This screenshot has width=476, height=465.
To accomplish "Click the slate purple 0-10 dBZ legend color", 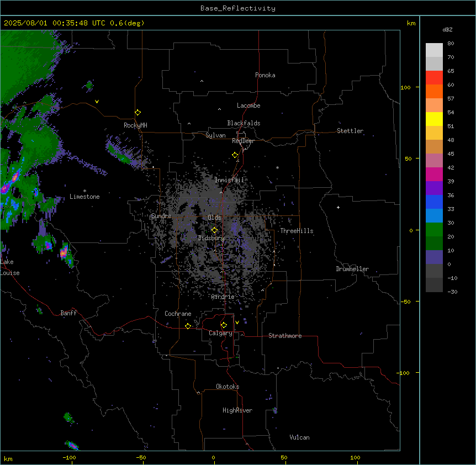I will (434, 257).
